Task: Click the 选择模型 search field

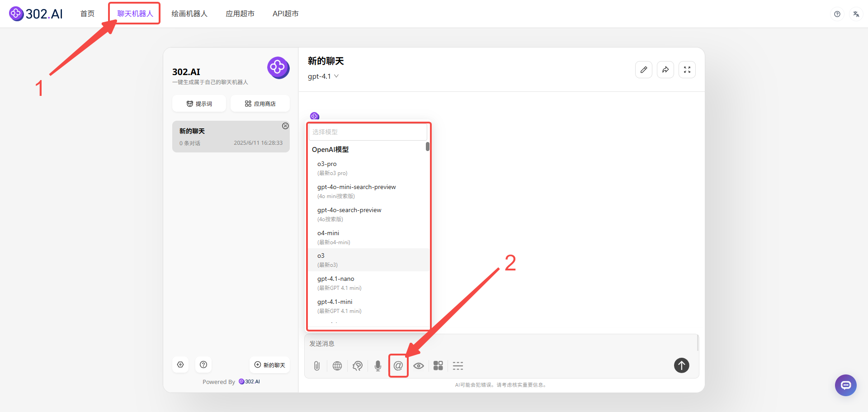Action: (367, 132)
